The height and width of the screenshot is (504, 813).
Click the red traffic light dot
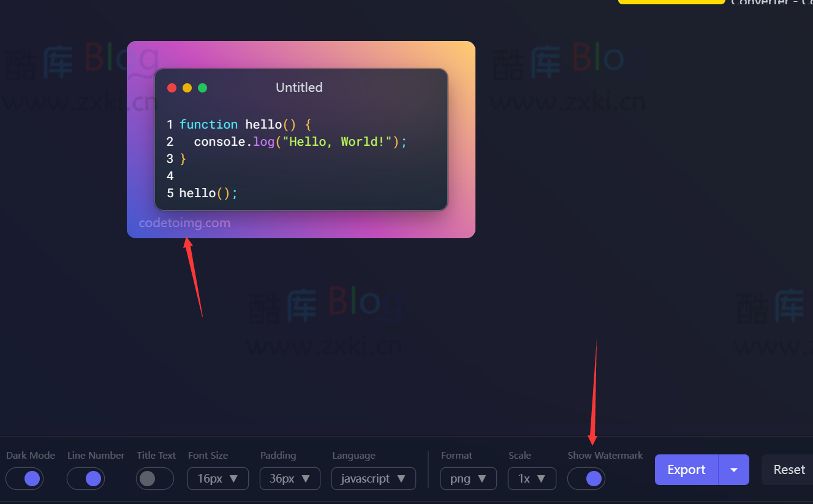(x=172, y=88)
